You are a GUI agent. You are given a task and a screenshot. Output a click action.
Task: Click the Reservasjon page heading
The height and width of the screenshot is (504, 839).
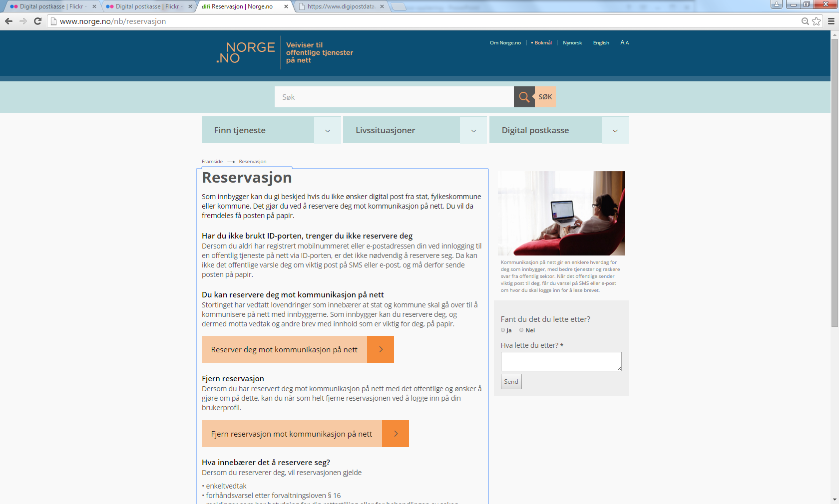[x=247, y=178]
